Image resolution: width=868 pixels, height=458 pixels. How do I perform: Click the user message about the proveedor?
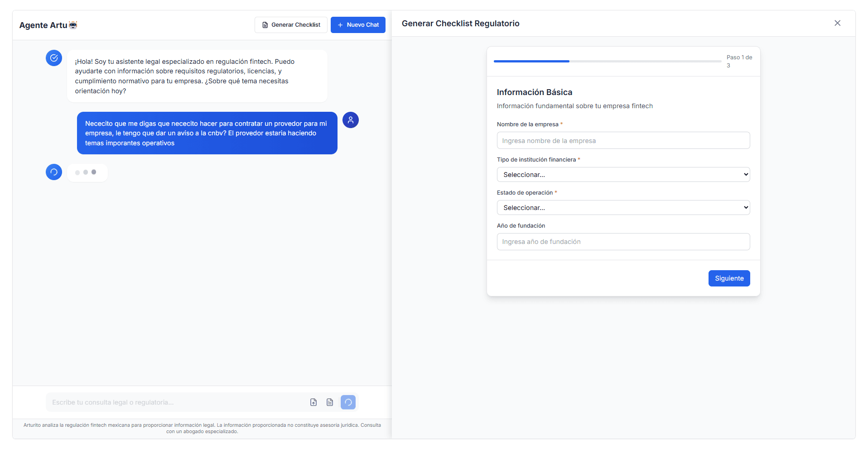click(207, 133)
